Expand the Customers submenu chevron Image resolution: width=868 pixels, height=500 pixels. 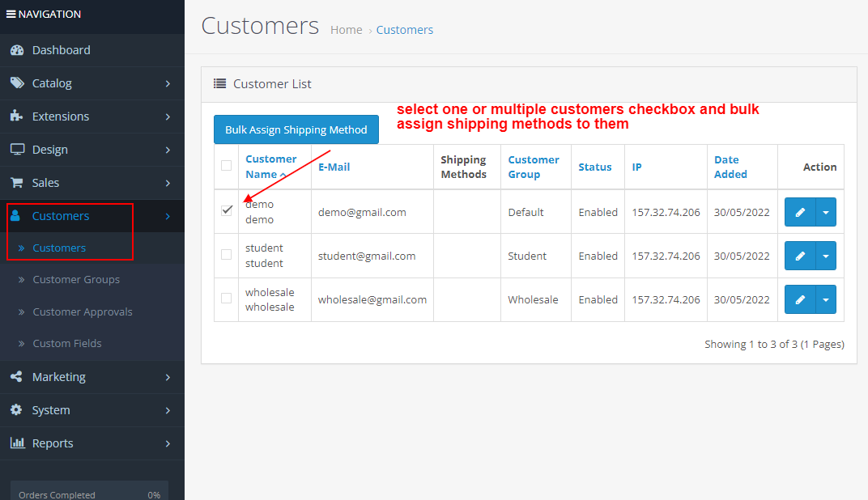[x=168, y=216]
